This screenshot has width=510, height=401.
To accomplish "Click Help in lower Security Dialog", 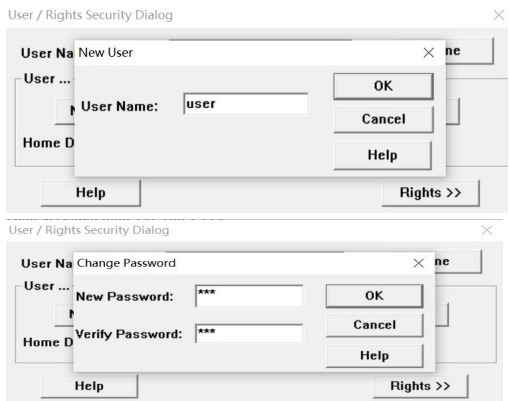I will tap(89, 386).
